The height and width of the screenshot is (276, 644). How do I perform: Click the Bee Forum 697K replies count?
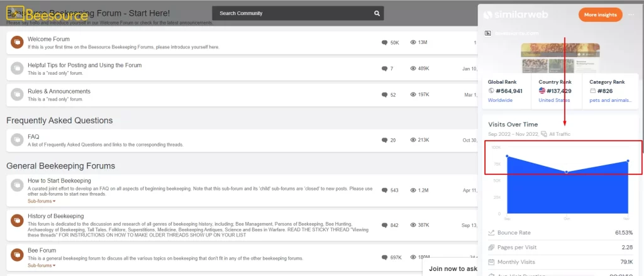tap(396, 258)
